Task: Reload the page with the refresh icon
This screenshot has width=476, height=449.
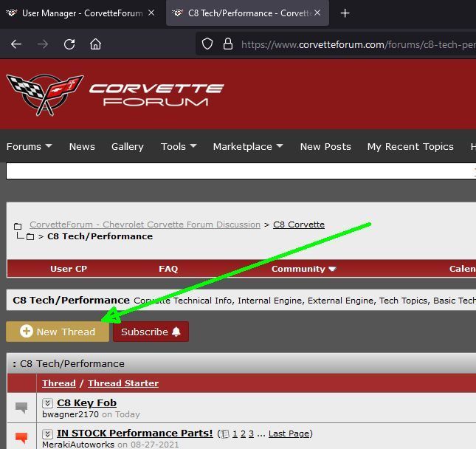Action: pos(69,44)
